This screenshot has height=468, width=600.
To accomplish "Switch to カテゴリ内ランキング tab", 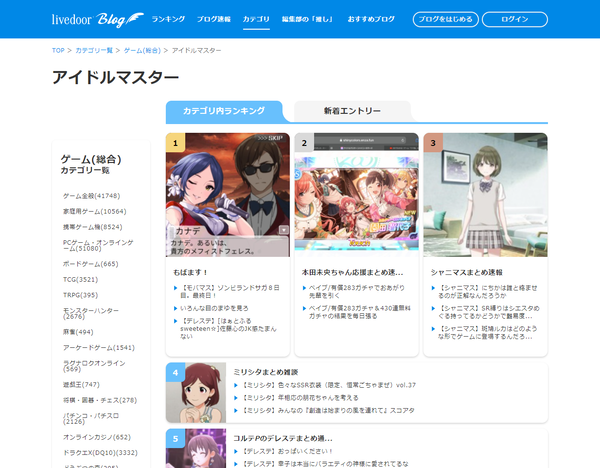I will pyautogui.click(x=224, y=111).
